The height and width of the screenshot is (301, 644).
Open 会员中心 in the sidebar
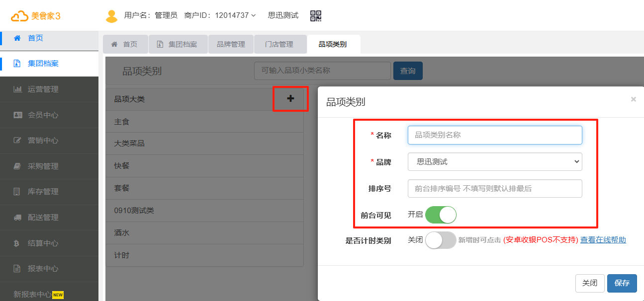pos(43,115)
